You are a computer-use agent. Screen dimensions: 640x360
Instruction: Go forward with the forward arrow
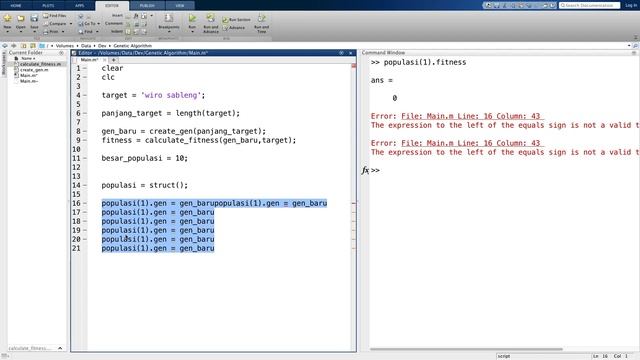[x=14, y=46]
